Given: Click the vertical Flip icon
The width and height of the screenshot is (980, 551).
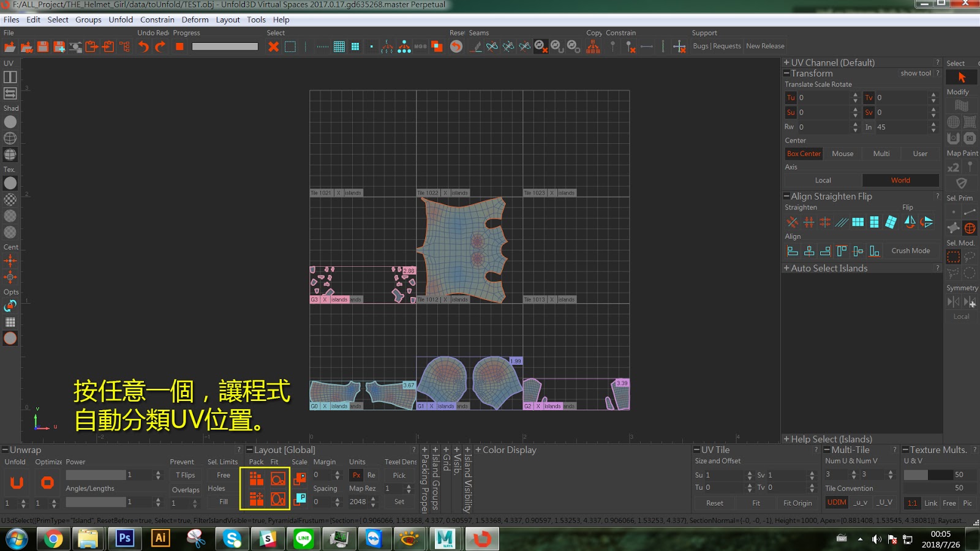Looking at the screenshot, I should click(927, 222).
